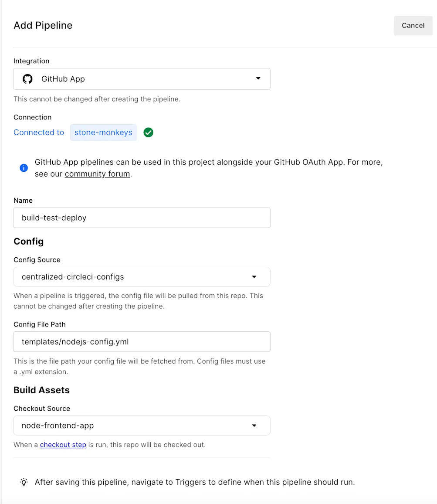Click the Name field build-test-deploy
Screen dimensions: 437x504
pos(142,218)
